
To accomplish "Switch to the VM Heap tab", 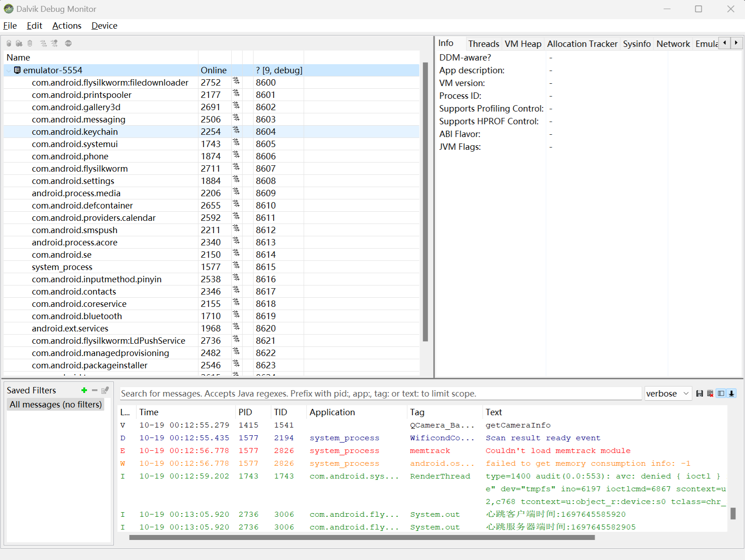I will [x=522, y=44].
